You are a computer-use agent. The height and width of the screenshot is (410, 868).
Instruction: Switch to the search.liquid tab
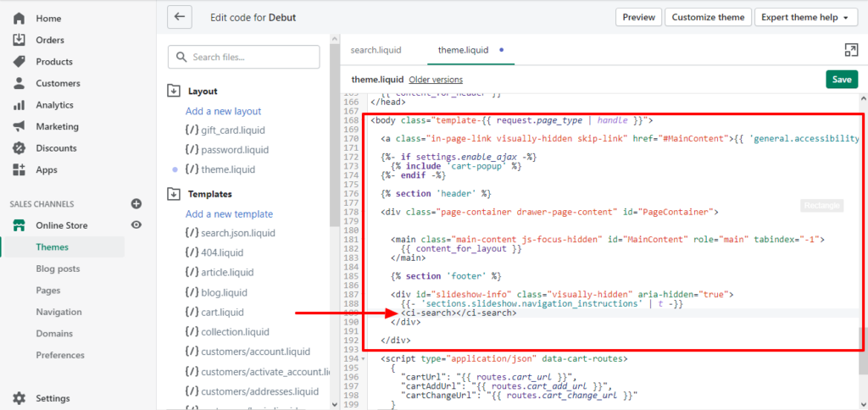[x=375, y=50]
